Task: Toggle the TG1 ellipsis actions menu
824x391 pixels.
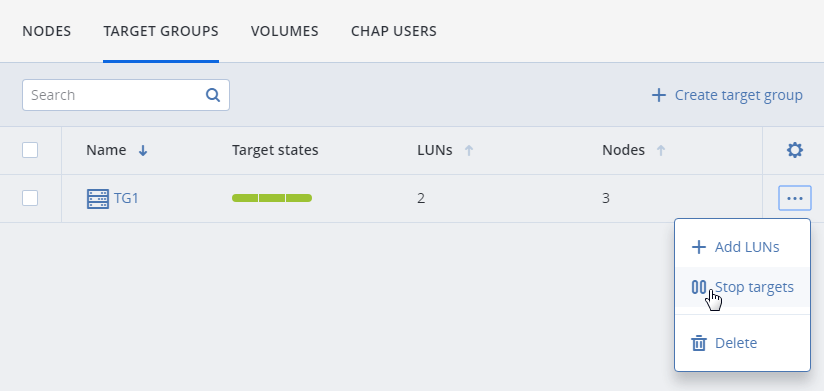Action: [795, 198]
